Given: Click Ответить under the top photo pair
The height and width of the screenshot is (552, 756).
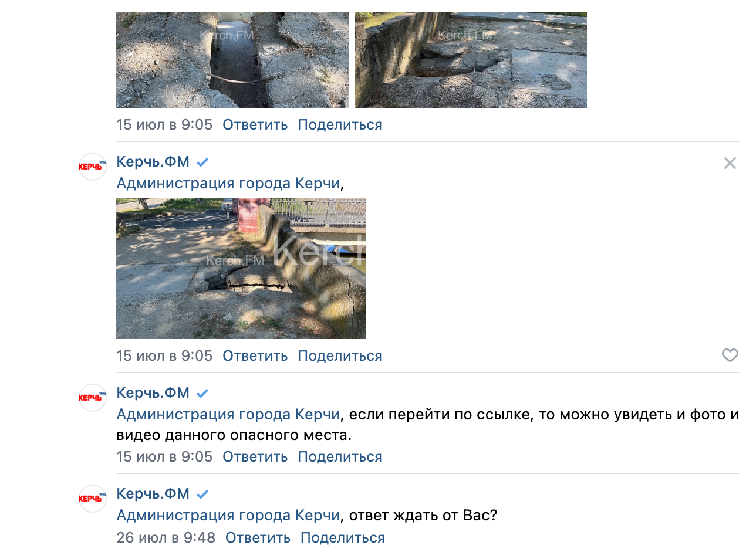Looking at the screenshot, I should (255, 125).
